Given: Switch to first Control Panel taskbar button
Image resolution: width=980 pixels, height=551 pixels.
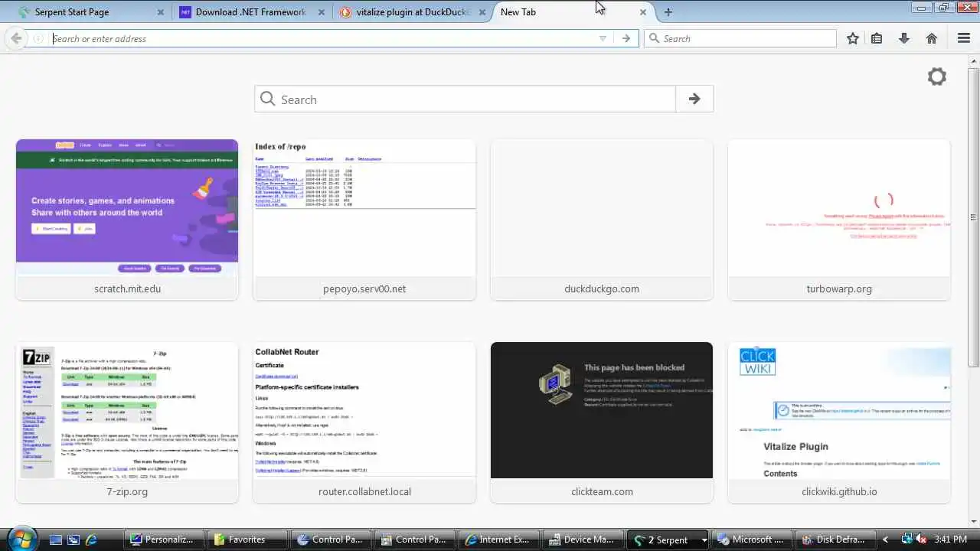Looking at the screenshot, I should [x=332, y=540].
